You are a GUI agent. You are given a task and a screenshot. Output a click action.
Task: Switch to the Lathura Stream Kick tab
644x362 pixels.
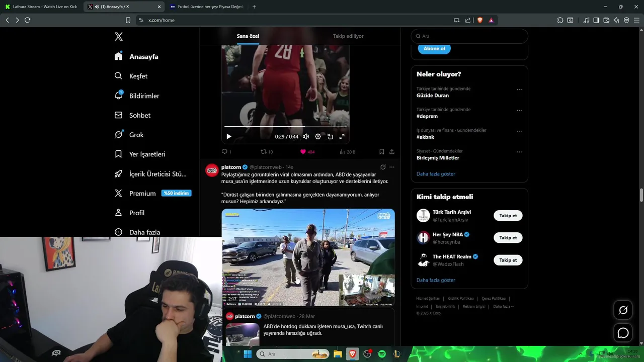click(42, 7)
